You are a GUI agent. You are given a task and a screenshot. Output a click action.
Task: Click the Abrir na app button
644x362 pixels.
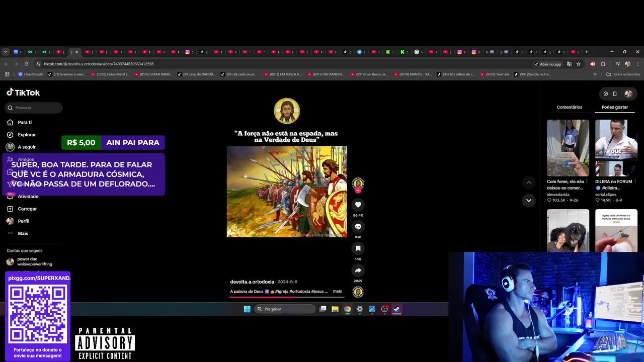pyautogui.click(x=548, y=64)
